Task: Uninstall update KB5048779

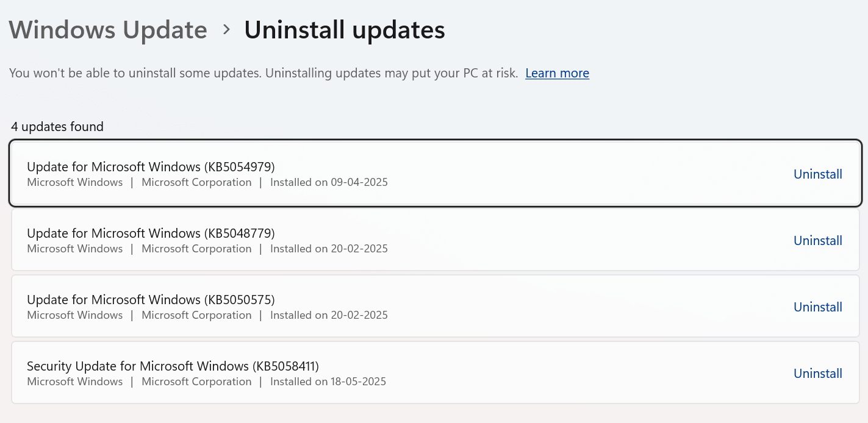Action: click(x=817, y=241)
